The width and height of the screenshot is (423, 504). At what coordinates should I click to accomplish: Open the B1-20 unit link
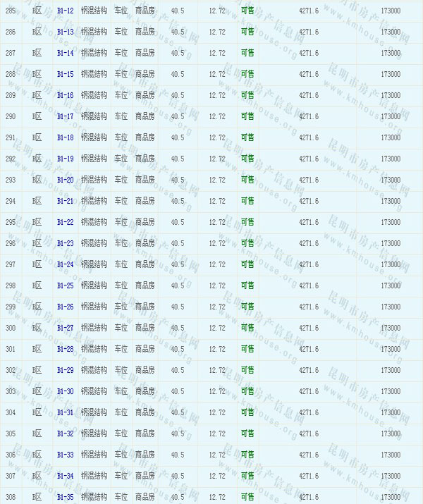65,180
